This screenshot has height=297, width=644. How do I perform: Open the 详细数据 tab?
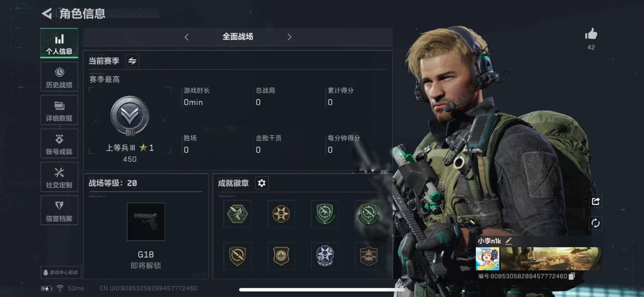tap(59, 110)
